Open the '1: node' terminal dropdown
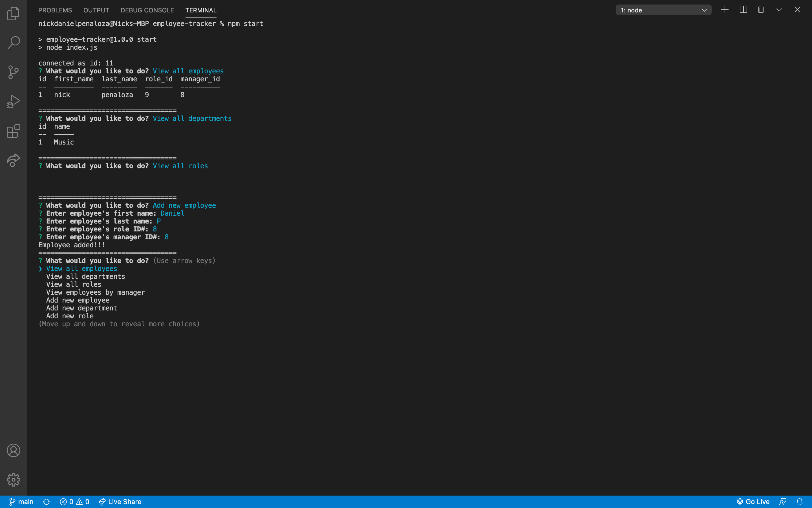The height and width of the screenshot is (508, 812). 663,10
